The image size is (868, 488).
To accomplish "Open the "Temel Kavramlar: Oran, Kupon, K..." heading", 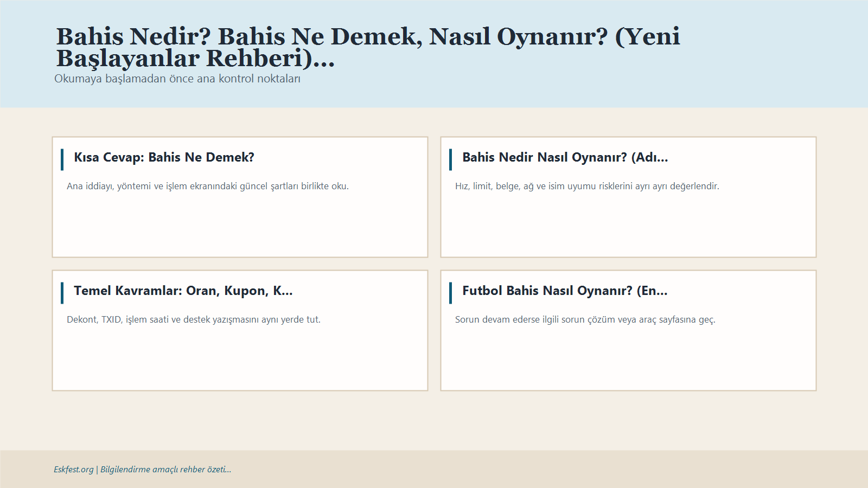I will pos(183,291).
